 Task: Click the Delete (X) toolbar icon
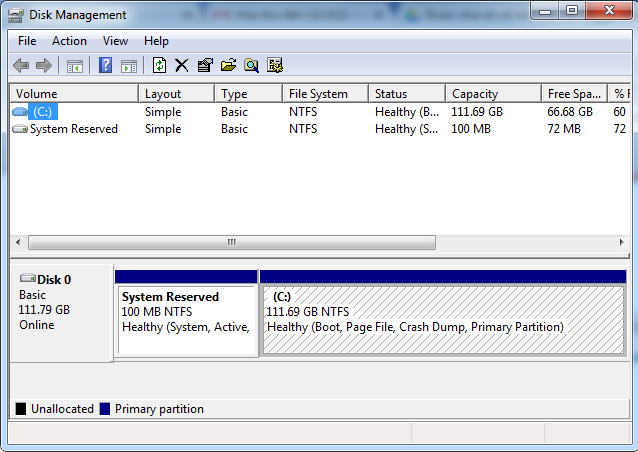tap(181, 65)
